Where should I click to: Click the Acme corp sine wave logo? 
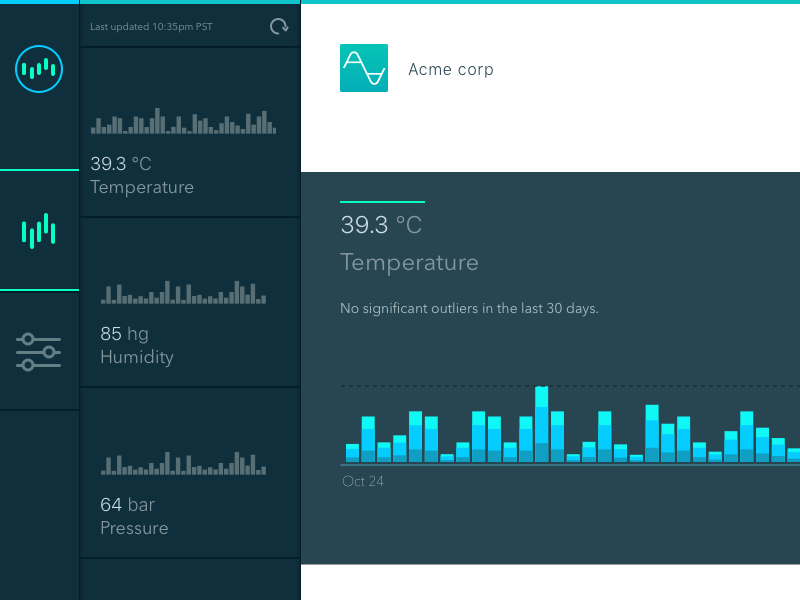click(364, 68)
